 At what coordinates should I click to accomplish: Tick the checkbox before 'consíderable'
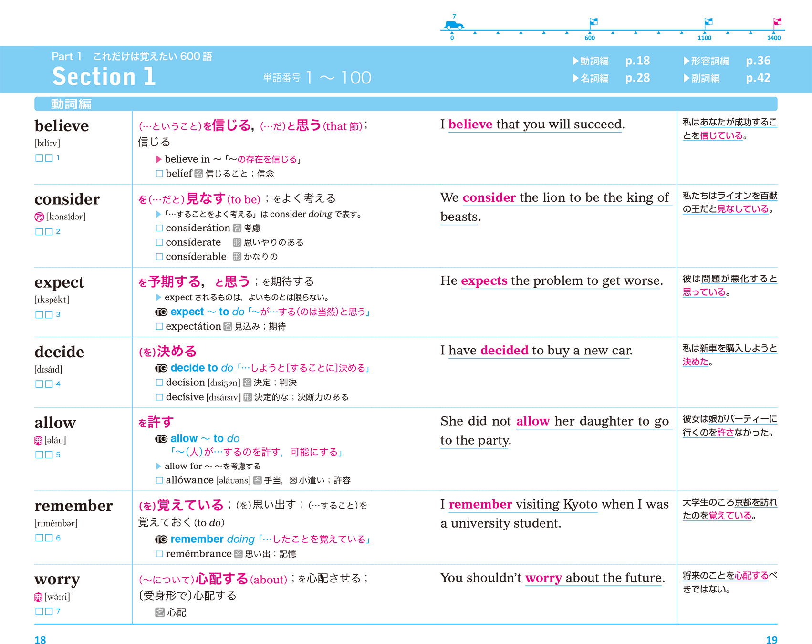click(x=159, y=257)
